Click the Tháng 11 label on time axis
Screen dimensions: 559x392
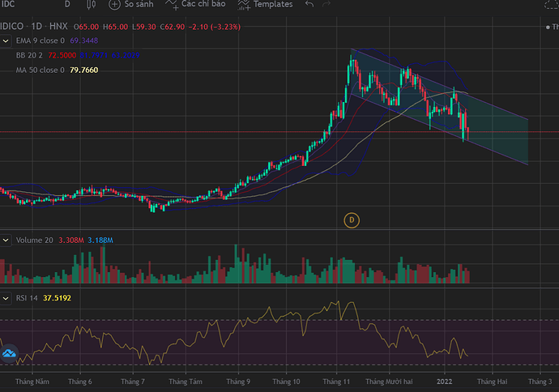click(x=335, y=380)
